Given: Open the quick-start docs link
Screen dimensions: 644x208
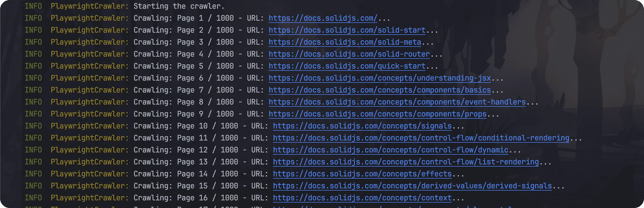Looking at the screenshot, I should point(347,66).
